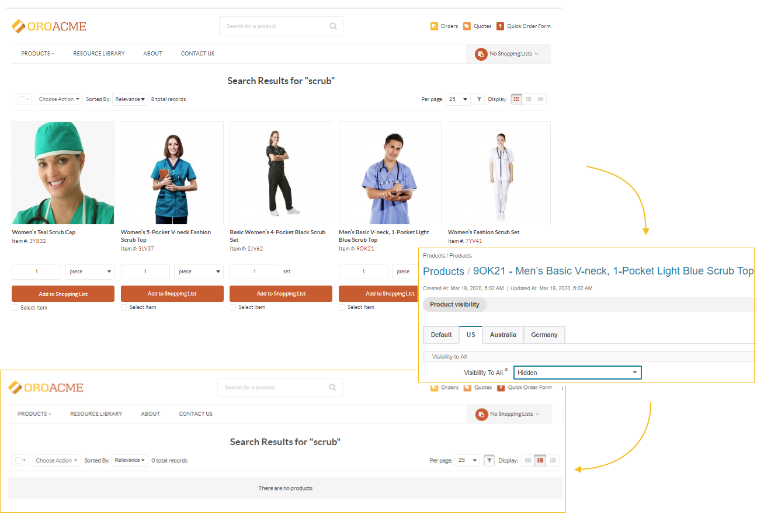Open filter funnel icon in top results toolbar
Viewport: 764px width, 532px height.
pos(479,99)
